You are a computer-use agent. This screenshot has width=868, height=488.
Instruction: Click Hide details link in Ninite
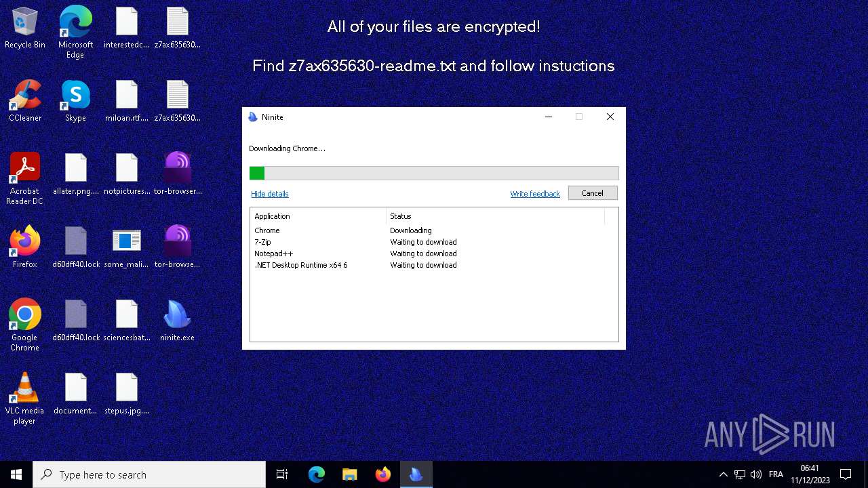coord(270,194)
